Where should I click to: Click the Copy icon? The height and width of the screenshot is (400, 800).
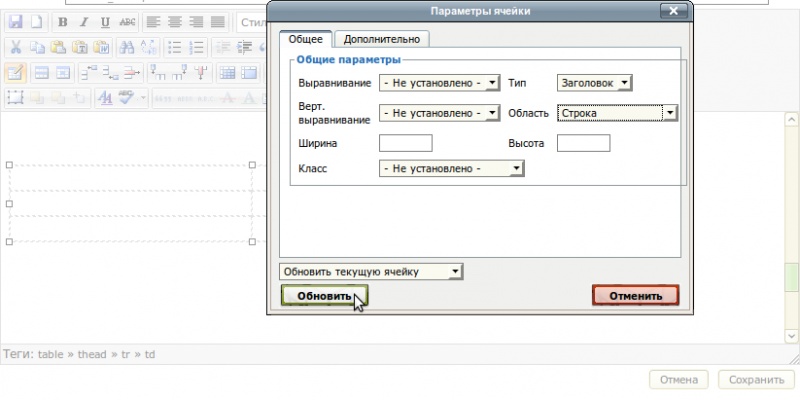[37, 47]
